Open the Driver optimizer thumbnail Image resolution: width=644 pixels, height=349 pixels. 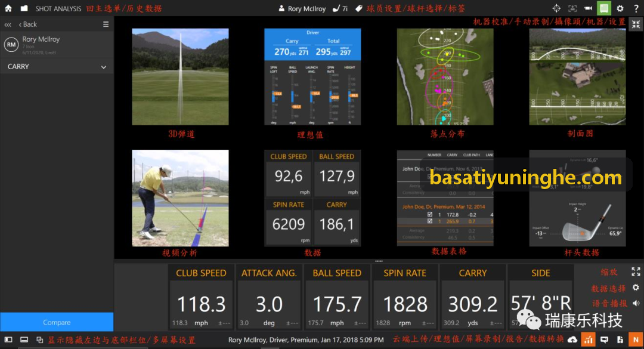click(312, 76)
